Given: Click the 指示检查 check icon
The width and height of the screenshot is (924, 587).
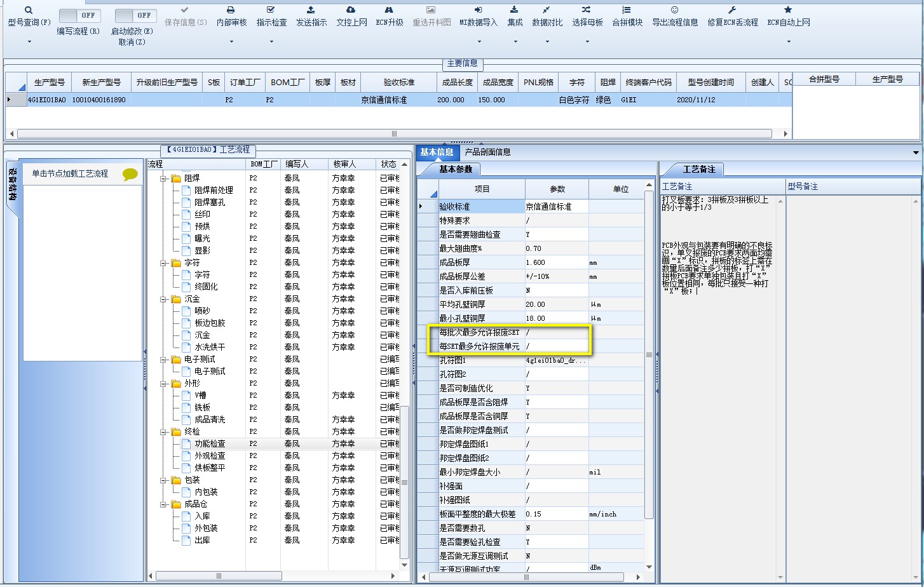Looking at the screenshot, I should point(271,11).
